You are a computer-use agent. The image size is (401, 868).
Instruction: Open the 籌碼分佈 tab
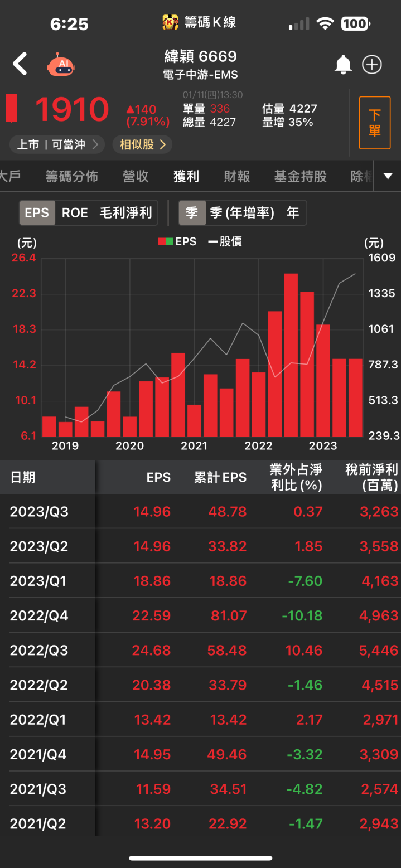(x=72, y=177)
